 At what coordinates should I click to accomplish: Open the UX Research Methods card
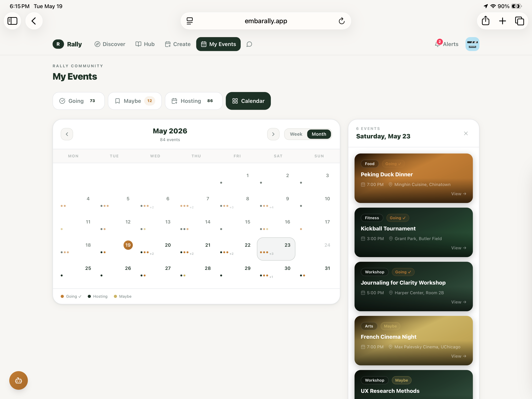(413, 384)
